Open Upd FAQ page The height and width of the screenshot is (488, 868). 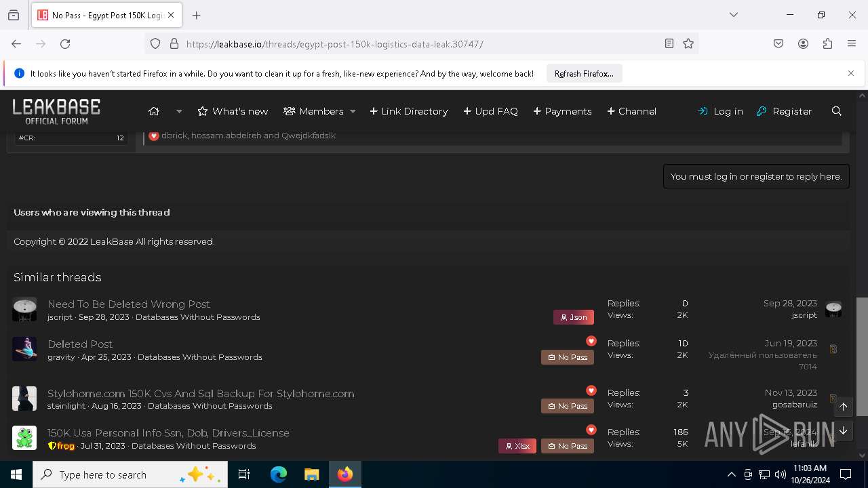tap(490, 111)
